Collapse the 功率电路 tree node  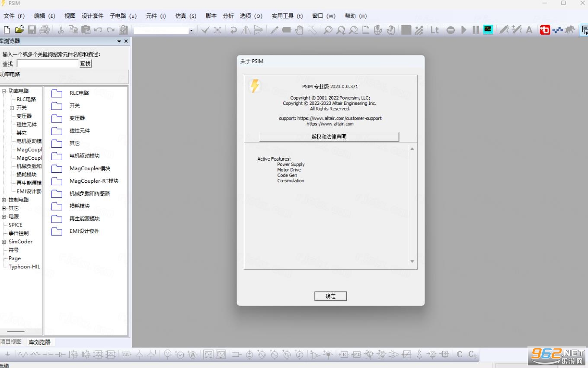pyautogui.click(x=4, y=91)
